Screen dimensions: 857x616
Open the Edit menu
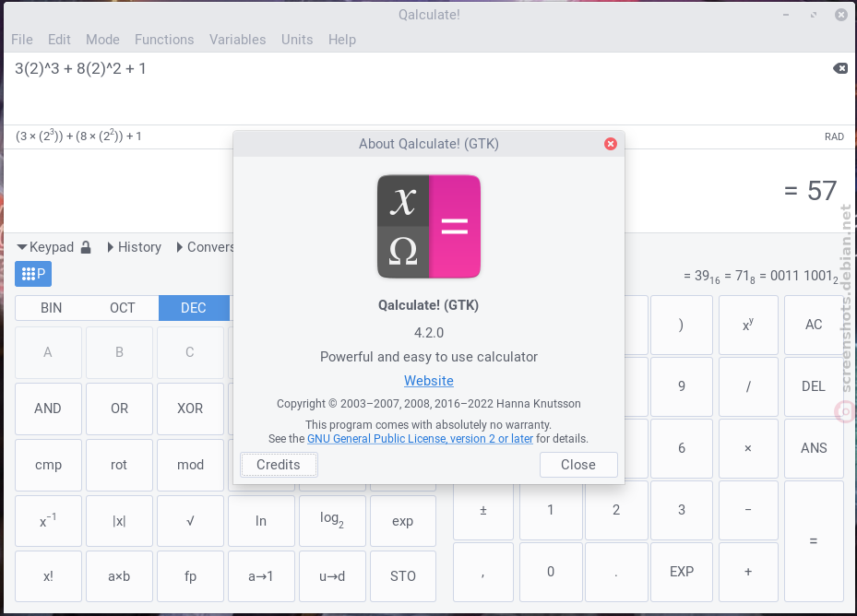click(59, 40)
